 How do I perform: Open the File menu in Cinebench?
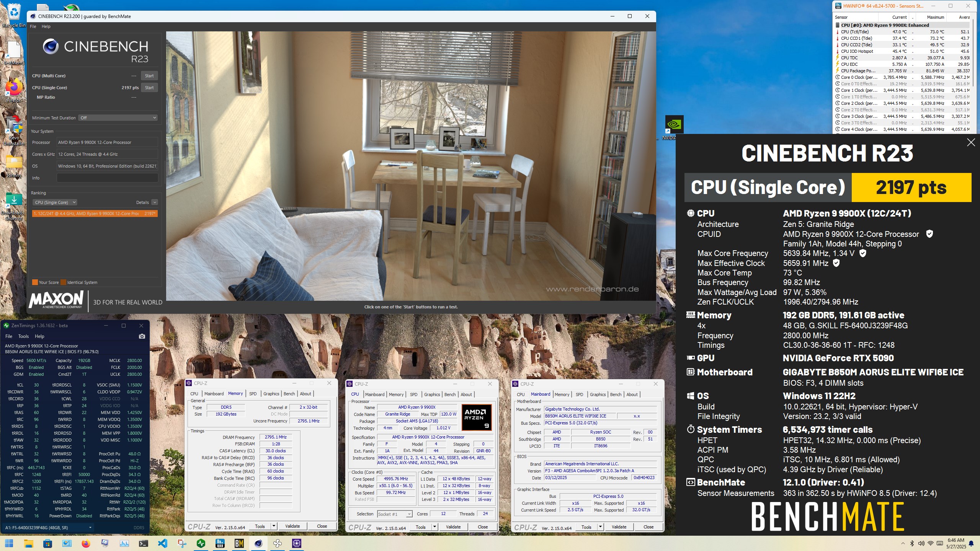pyautogui.click(x=33, y=26)
